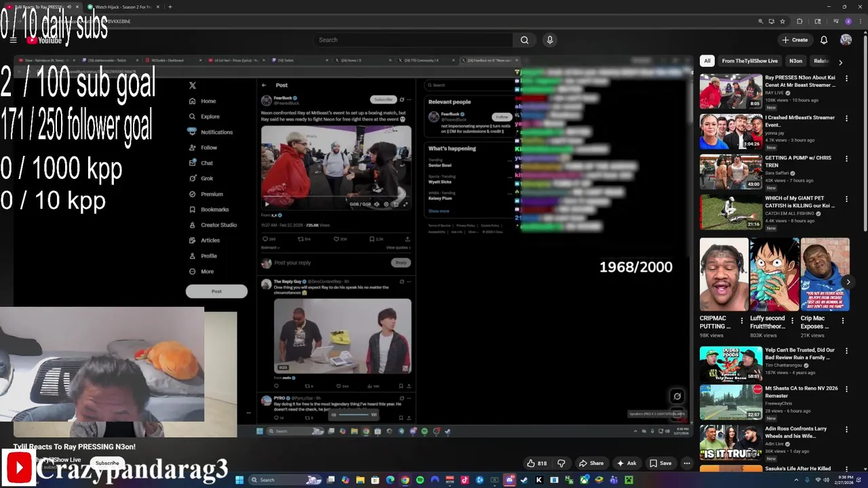Image resolution: width=868 pixels, height=488 pixels.
Task: Open menu for Luffy second Fruit short
Action: [792, 321]
